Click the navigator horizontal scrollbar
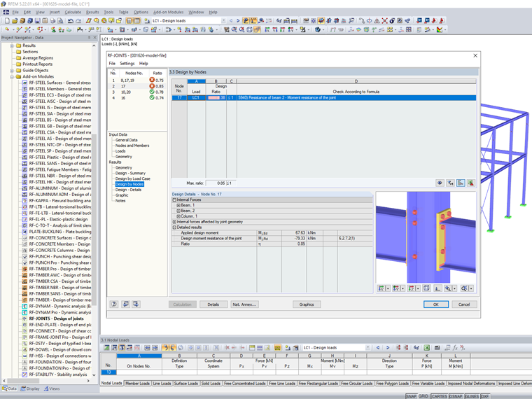The image size is (532, 399). [24, 381]
